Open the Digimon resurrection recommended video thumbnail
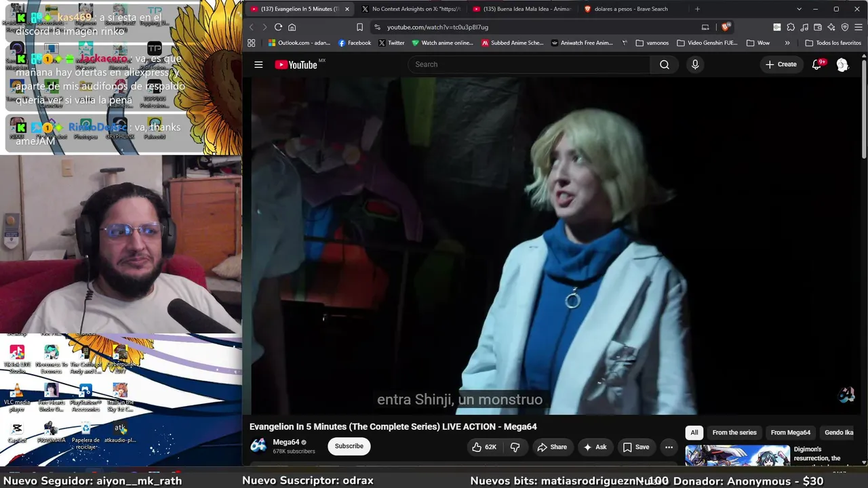Viewport: 868px width, 488px height. pos(737,455)
